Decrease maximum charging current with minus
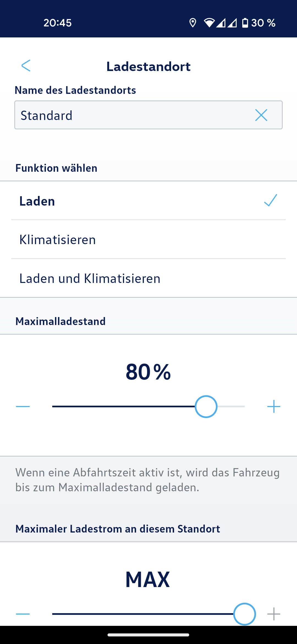This screenshot has width=297, height=644. [x=23, y=614]
